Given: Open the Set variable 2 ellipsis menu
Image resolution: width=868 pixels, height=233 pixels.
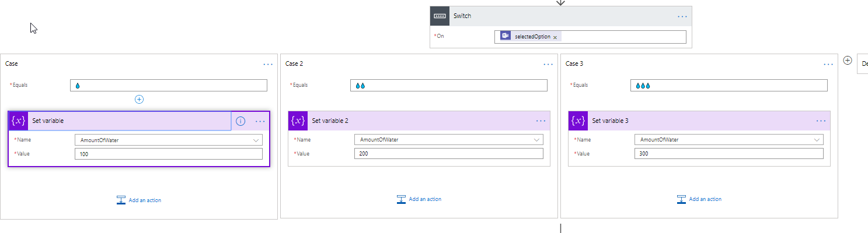Looking at the screenshot, I should tap(541, 121).
